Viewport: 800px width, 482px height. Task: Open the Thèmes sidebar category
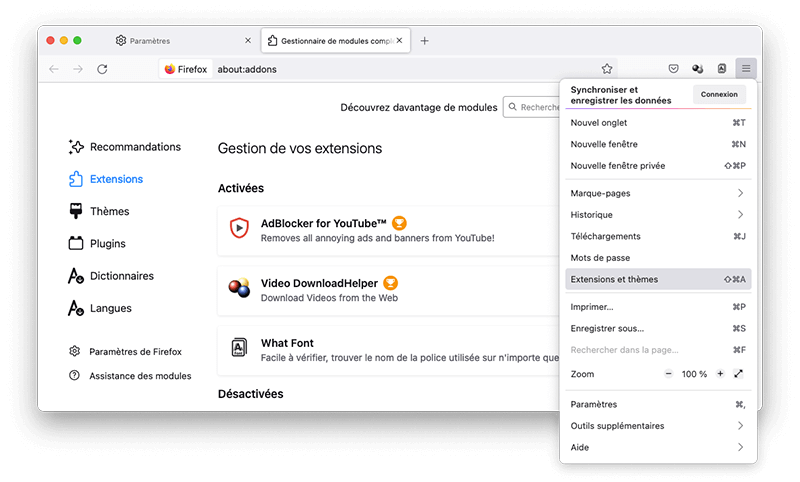point(99,211)
